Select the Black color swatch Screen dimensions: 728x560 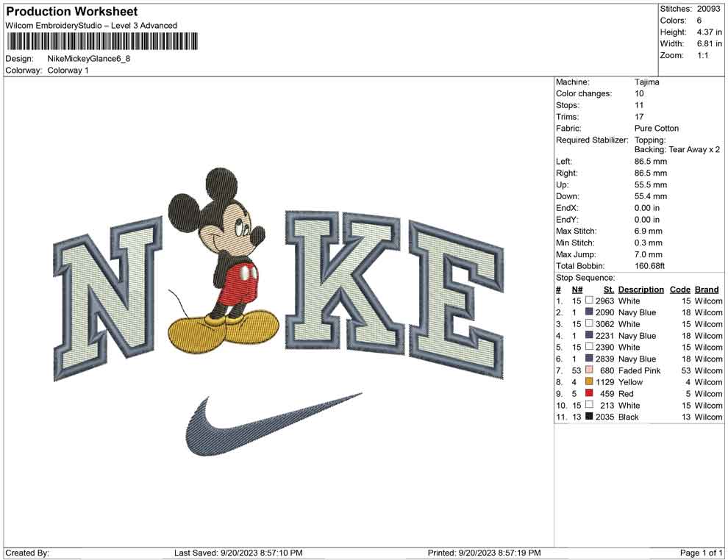point(589,417)
